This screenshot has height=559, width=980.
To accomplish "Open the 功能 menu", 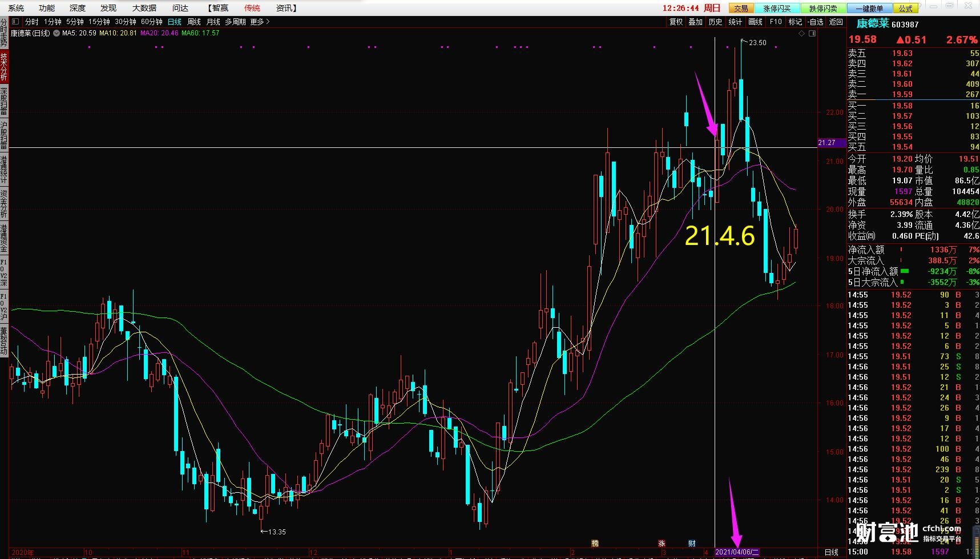I will [x=47, y=8].
